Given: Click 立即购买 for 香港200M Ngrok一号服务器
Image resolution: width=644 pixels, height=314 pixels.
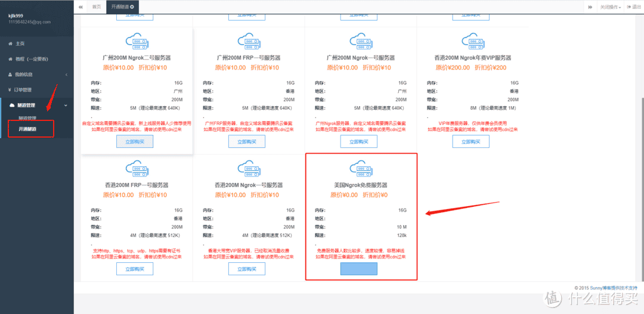Looking at the screenshot, I should [247, 269].
